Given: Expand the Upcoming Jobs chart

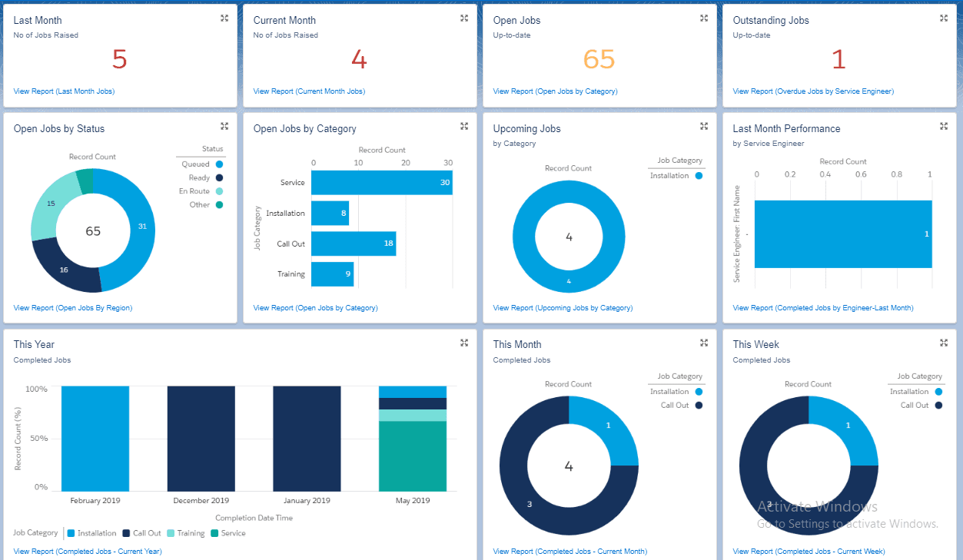Looking at the screenshot, I should (704, 126).
